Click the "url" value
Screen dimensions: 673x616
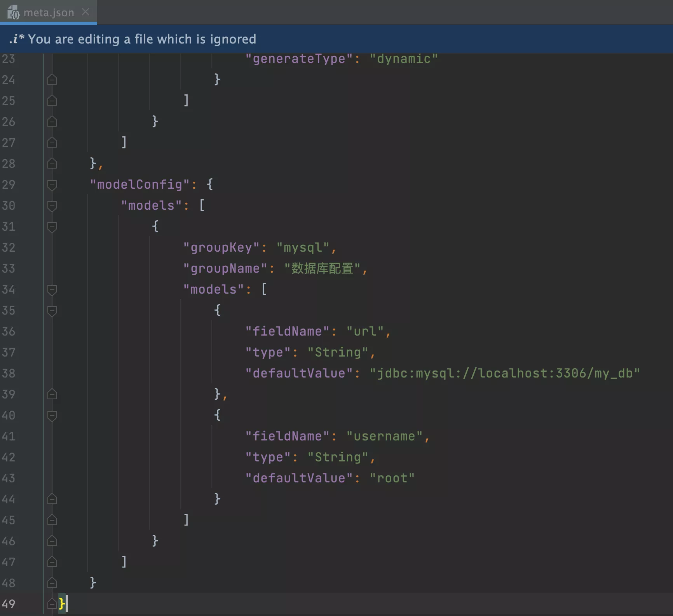(365, 331)
